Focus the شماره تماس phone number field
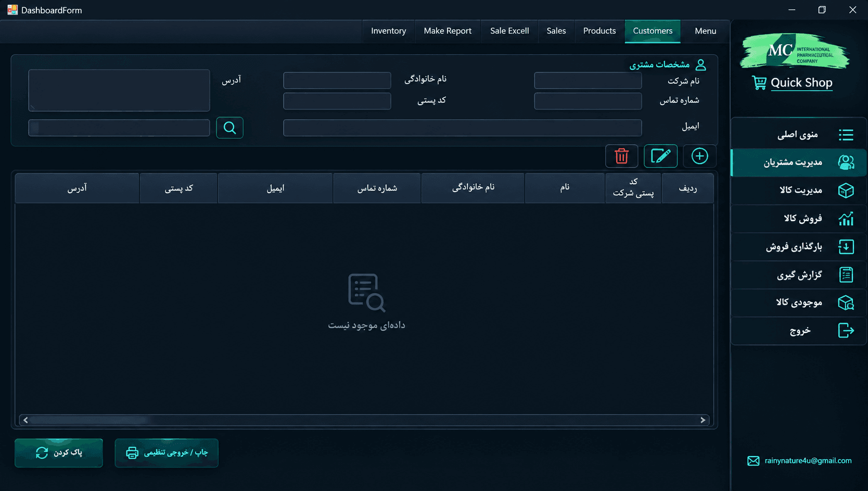Viewport: 868px width, 491px height. (588, 101)
